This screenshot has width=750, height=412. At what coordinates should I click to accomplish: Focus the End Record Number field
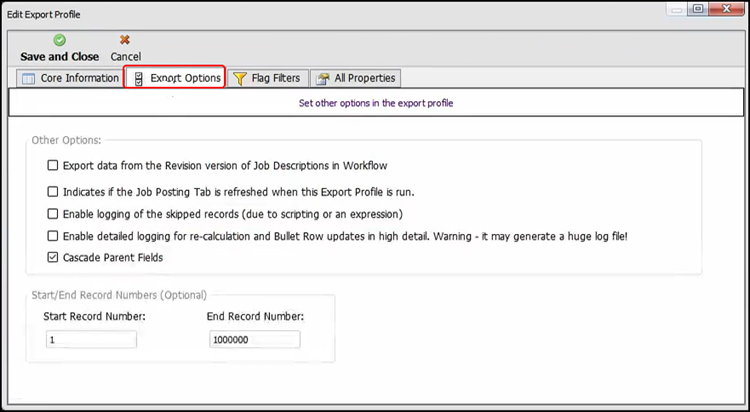[254, 340]
